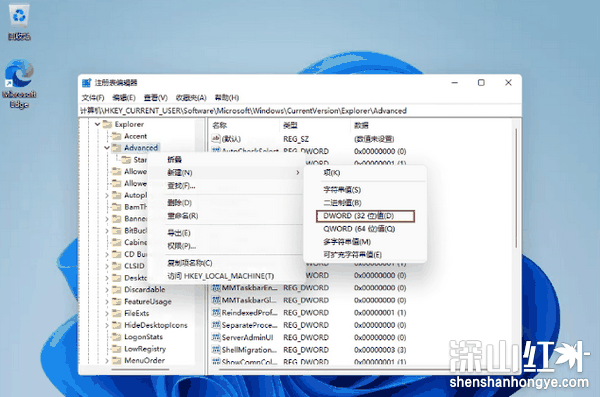
Task: Expand the MenuOrder tree node
Action: [107, 361]
